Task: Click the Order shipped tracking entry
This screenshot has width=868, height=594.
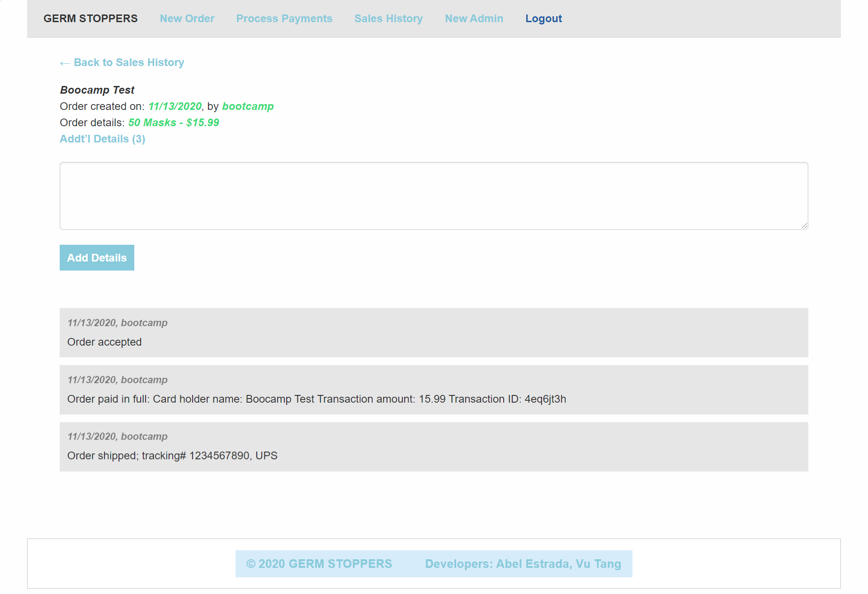Action: [x=172, y=456]
